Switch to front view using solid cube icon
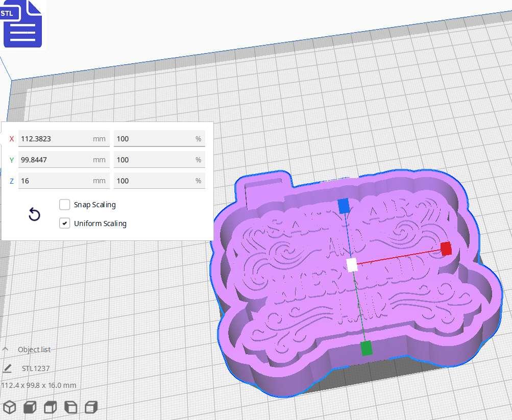512x420 pixels. 30,407
